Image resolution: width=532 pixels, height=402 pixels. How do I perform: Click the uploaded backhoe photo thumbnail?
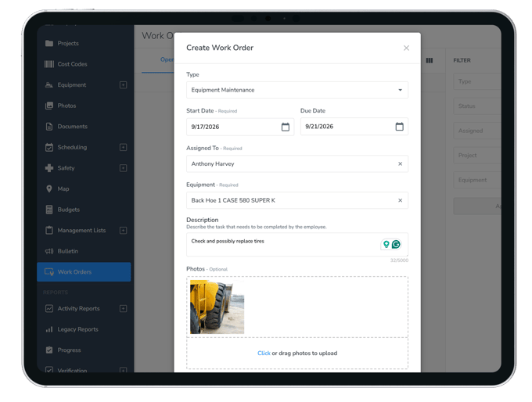point(217,307)
